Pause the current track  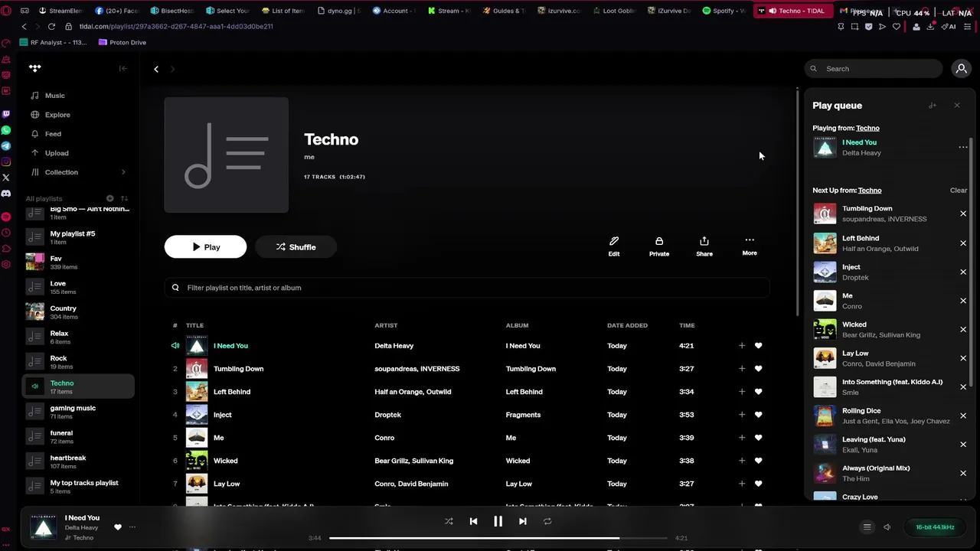click(498, 521)
